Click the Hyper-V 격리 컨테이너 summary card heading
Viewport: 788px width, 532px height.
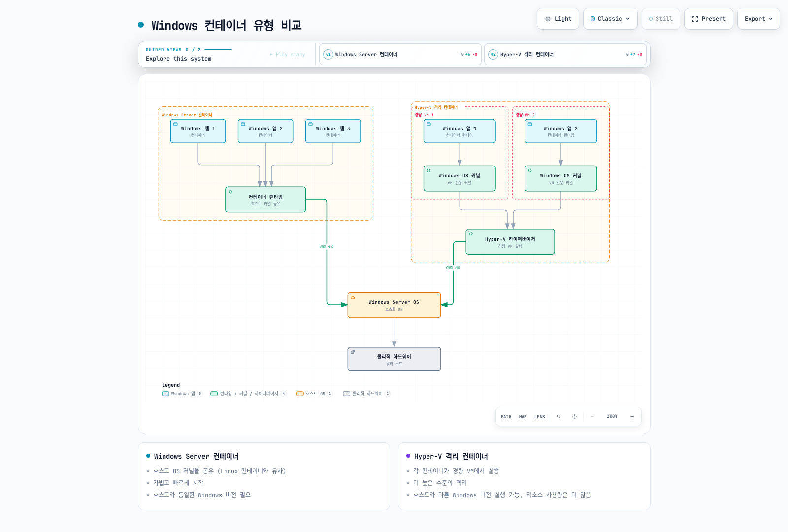451,456
